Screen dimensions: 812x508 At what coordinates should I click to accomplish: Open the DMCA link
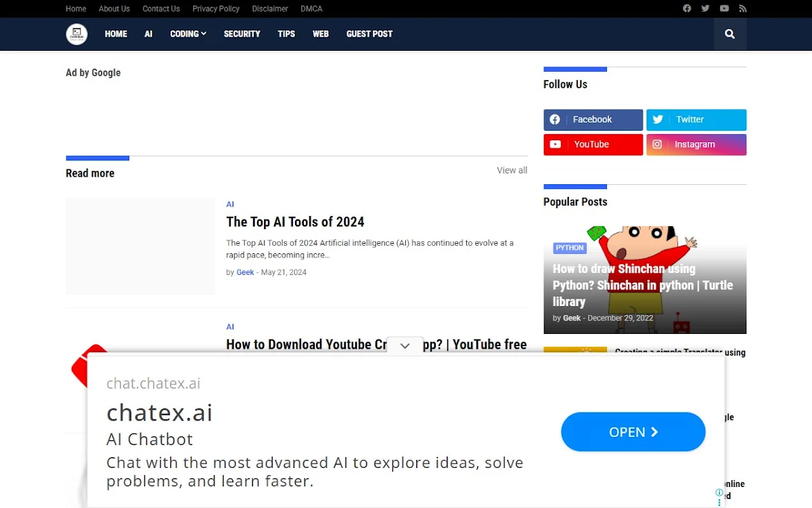tap(311, 9)
